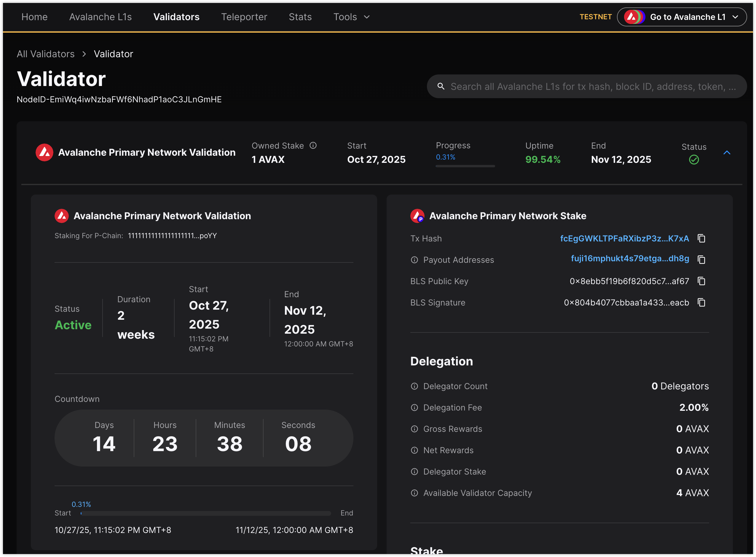Copy the Tx Hash value
Viewport: 756px width, 557px height.
click(x=701, y=238)
